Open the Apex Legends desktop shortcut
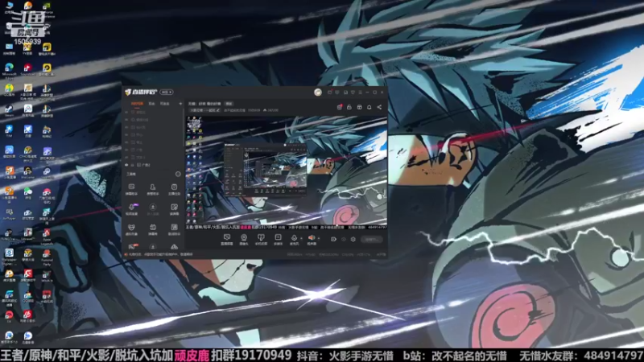Viewport: 644px width, 362px height. pyautogui.click(x=47, y=237)
